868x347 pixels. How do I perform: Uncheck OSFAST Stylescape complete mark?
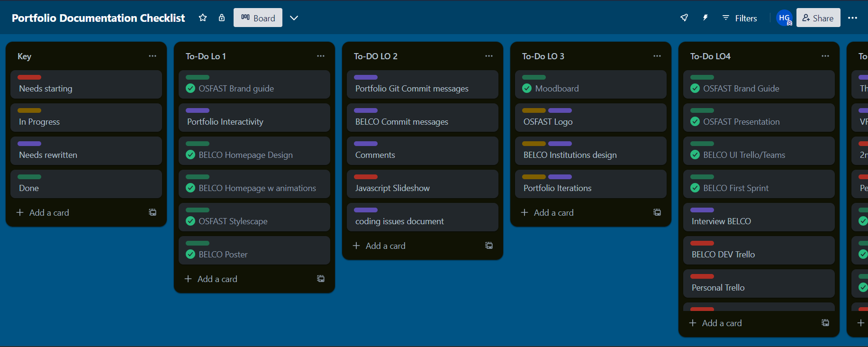pos(190,221)
